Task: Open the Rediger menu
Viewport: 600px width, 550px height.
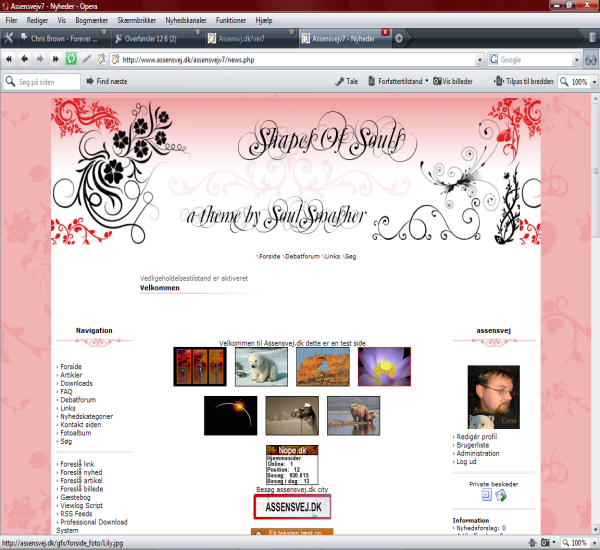Action: click(37, 20)
